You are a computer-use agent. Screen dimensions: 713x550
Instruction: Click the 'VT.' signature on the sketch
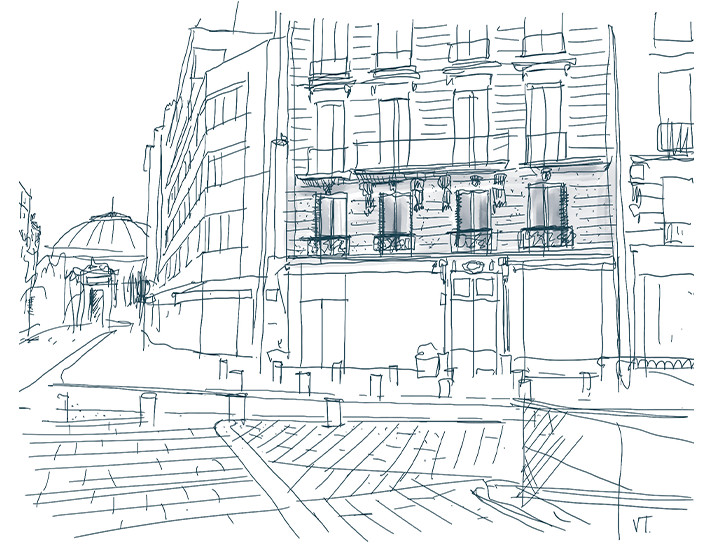pyautogui.click(x=641, y=525)
